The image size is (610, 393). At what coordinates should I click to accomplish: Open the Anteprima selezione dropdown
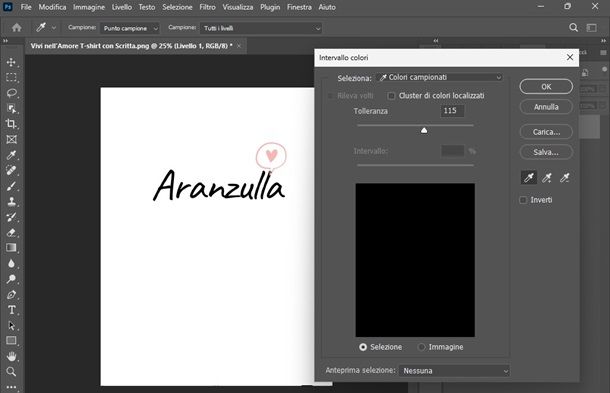[454, 371]
